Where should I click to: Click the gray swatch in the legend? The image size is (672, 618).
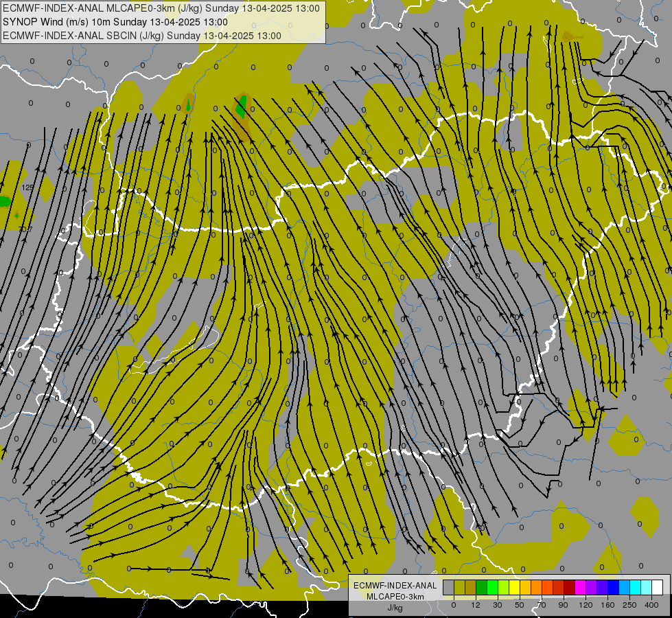coord(449,588)
